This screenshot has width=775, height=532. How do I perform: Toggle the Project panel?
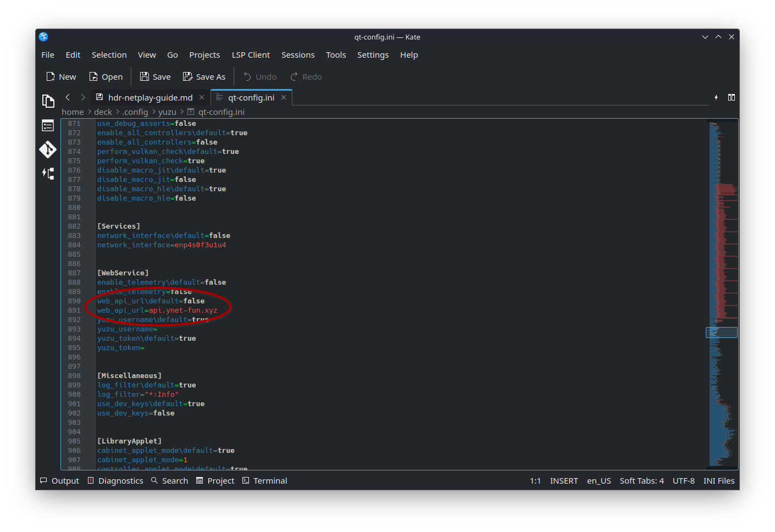click(x=215, y=481)
